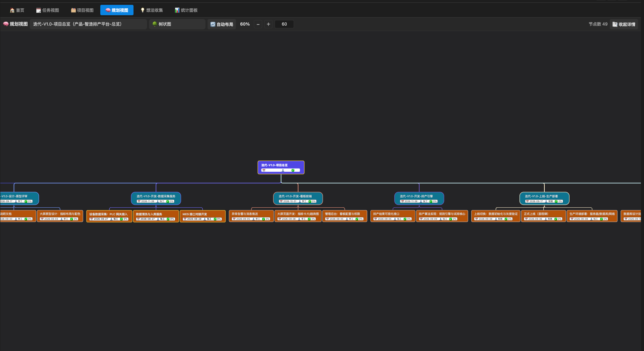Select the active 规划视图 tab
The width and height of the screenshot is (644, 351).
(117, 10)
